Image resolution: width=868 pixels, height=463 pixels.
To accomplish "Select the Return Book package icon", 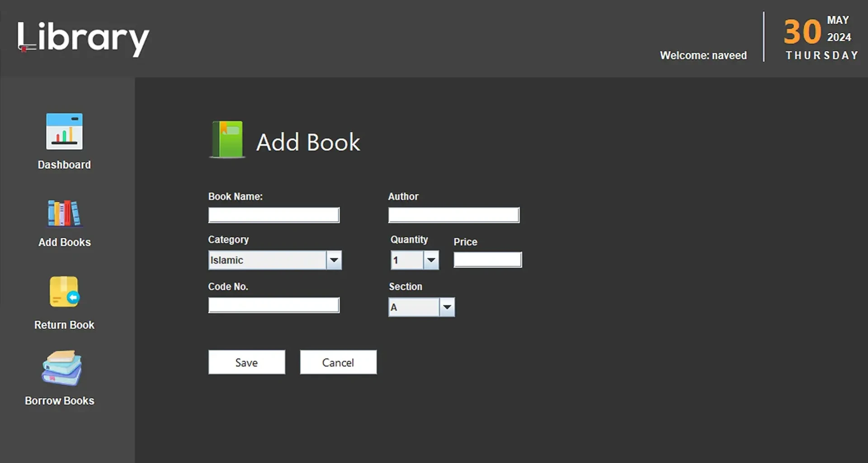I will [x=64, y=292].
